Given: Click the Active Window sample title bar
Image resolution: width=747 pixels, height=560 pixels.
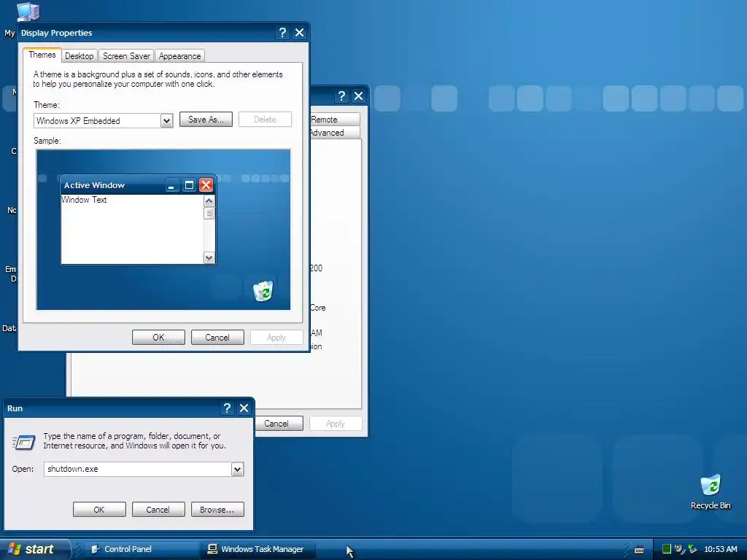Looking at the screenshot, I should tap(113, 184).
